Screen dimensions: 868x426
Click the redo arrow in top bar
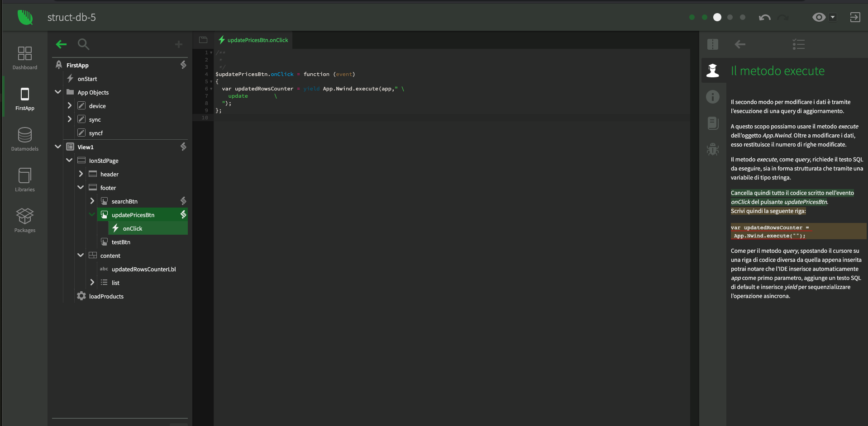click(783, 17)
